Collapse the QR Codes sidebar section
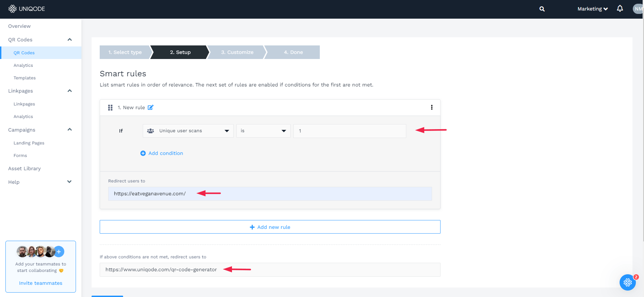The image size is (644, 297). [x=70, y=40]
